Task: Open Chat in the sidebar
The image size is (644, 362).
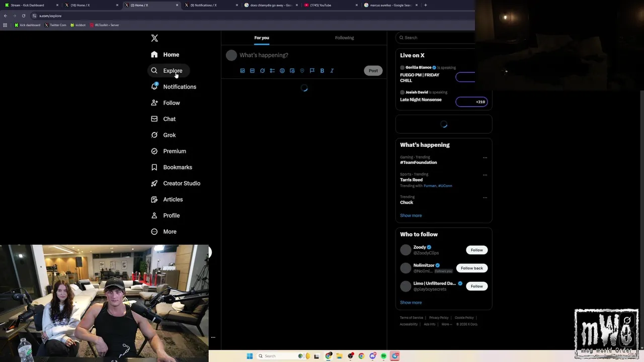Action: pos(164,119)
